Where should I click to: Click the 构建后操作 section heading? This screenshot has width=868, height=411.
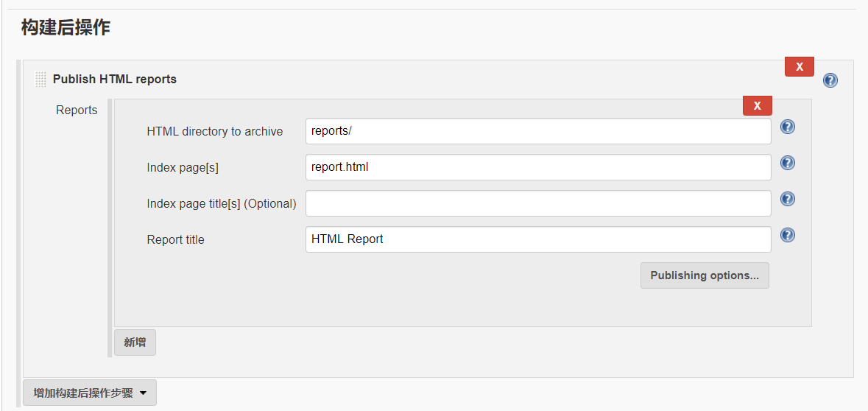click(66, 28)
